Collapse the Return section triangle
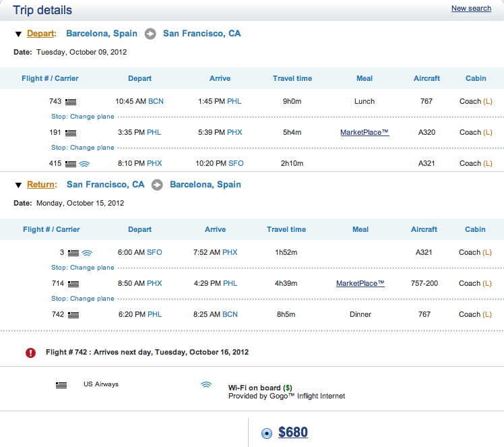Viewport: 504px width, 447px height. [18, 185]
